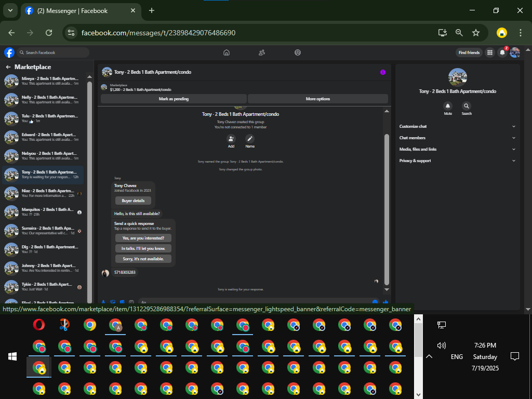532x399 pixels.
Task: Open the Niaz conversation in the list
Action: 44,193
